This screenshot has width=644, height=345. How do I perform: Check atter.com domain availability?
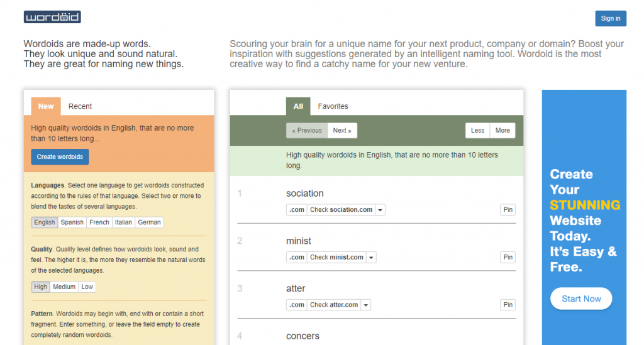click(334, 305)
